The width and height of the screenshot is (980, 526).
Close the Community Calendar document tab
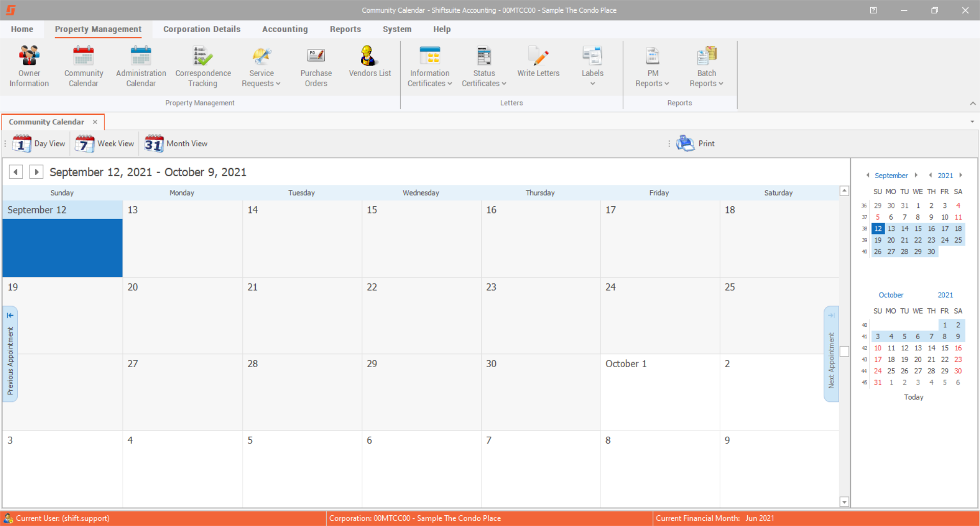95,122
